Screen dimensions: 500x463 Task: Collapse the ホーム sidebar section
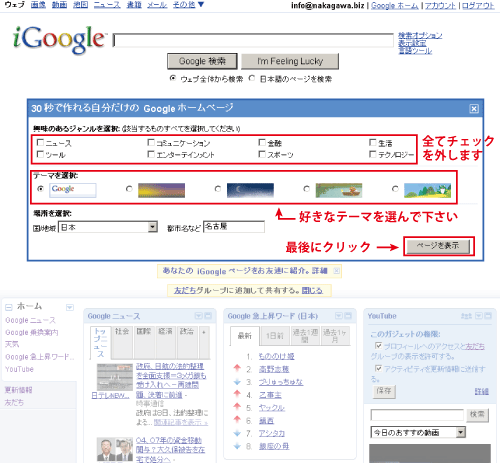pos(9,307)
